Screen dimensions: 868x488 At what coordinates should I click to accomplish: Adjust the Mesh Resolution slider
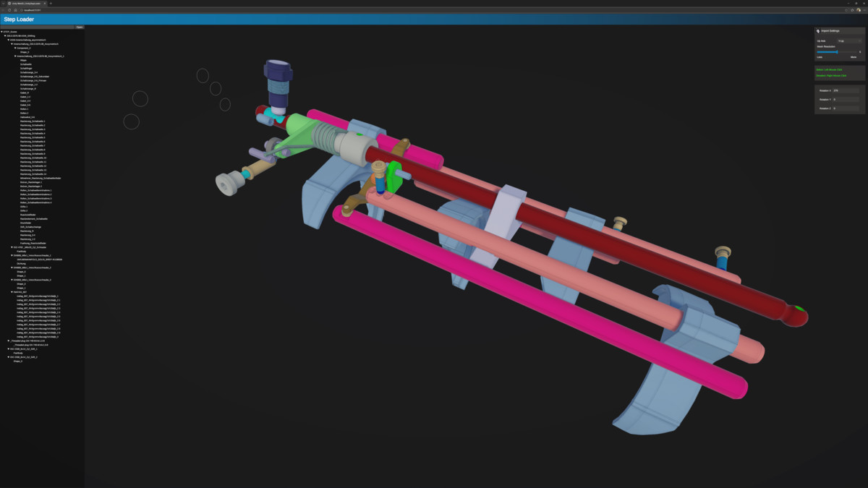[x=838, y=52]
